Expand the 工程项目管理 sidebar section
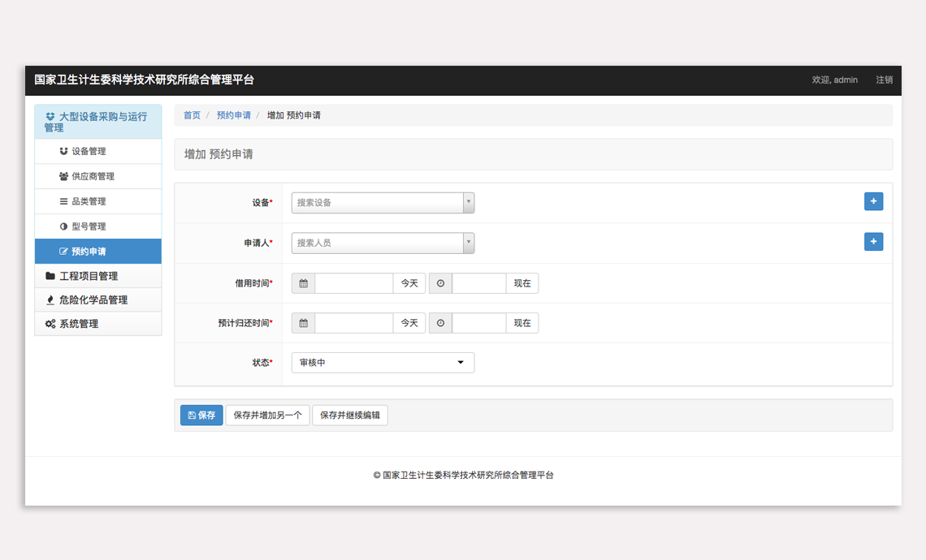This screenshot has width=926, height=560. pyautogui.click(x=88, y=276)
